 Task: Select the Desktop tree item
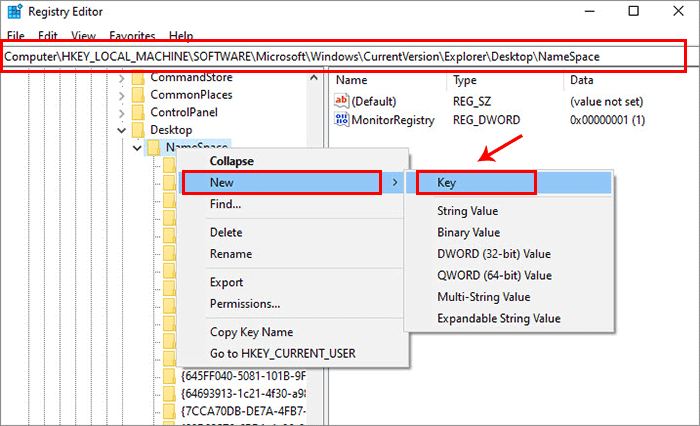pyautogui.click(x=171, y=130)
